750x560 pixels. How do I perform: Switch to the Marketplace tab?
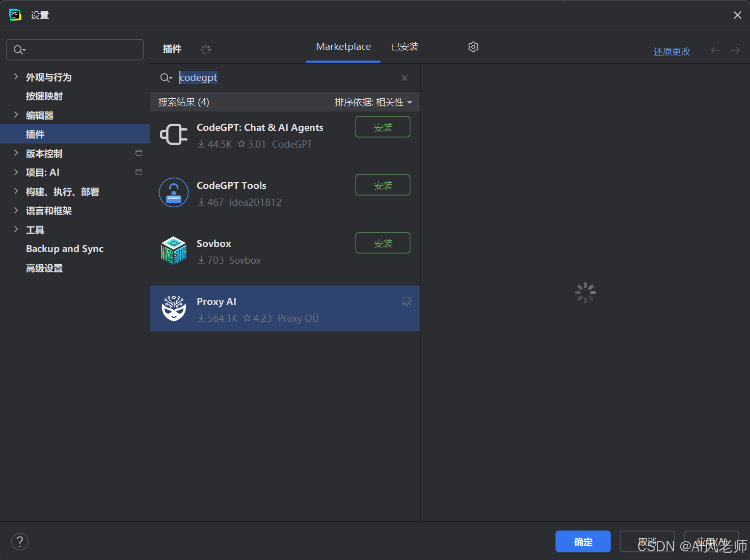pos(343,47)
